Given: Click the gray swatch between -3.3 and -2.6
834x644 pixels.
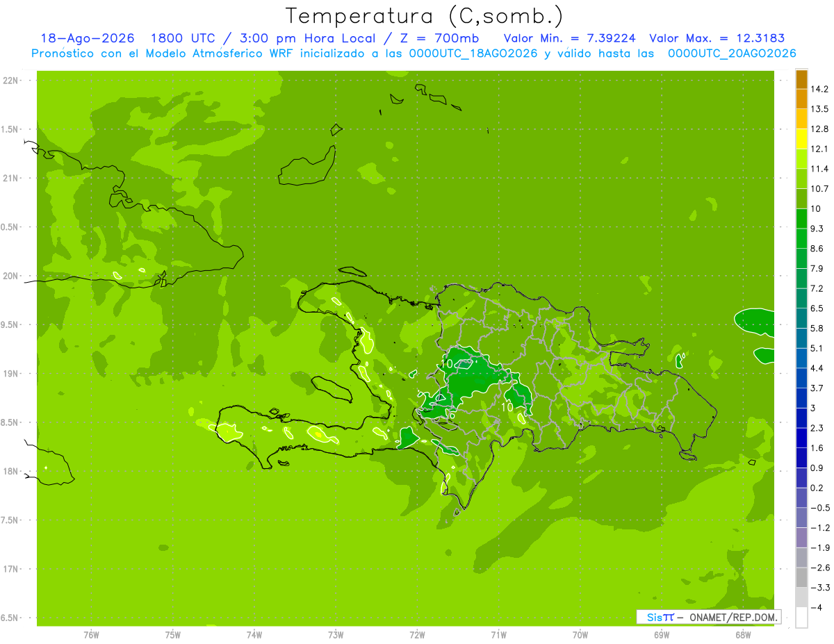Looking at the screenshot, I should click(x=801, y=577).
